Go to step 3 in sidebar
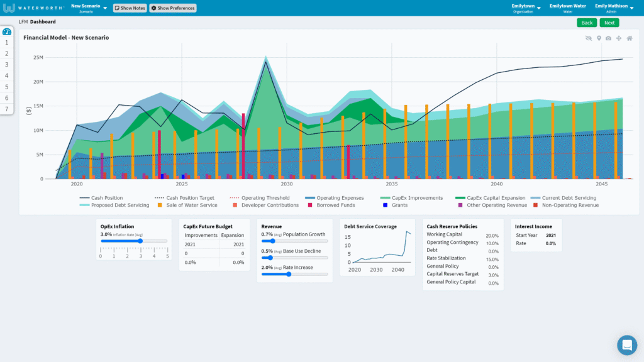This screenshot has width=644, height=362. [6, 65]
